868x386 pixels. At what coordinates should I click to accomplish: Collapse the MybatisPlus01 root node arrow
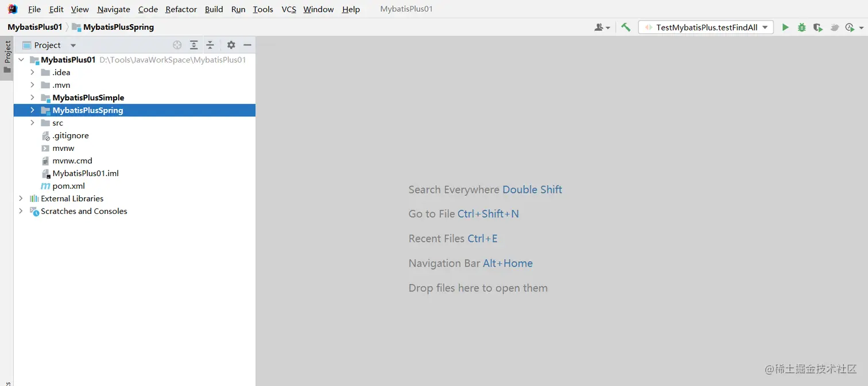click(21, 60)
